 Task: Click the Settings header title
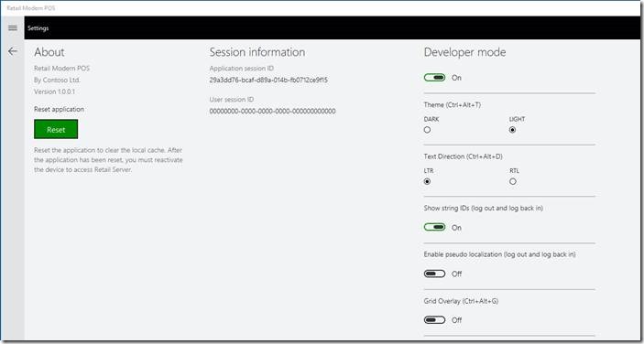tap(38, 28)
